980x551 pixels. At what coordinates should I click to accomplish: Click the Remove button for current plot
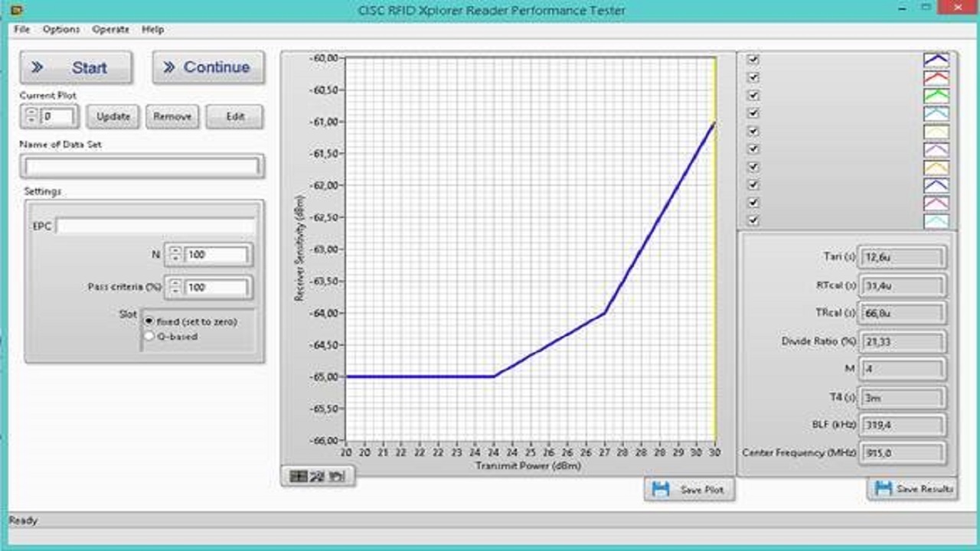172,116
